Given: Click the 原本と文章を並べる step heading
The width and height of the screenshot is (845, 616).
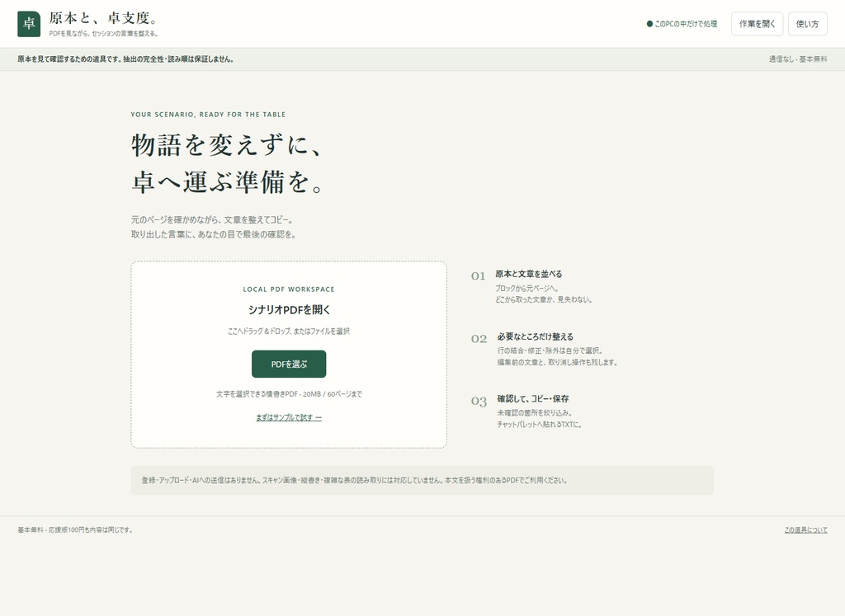Looking at the screenshot, I should [x=528, y=274].
